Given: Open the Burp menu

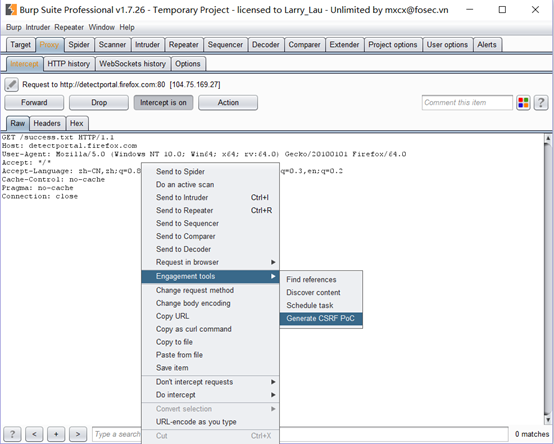Looking at the screenshot, I should click(x=14, y=27).
